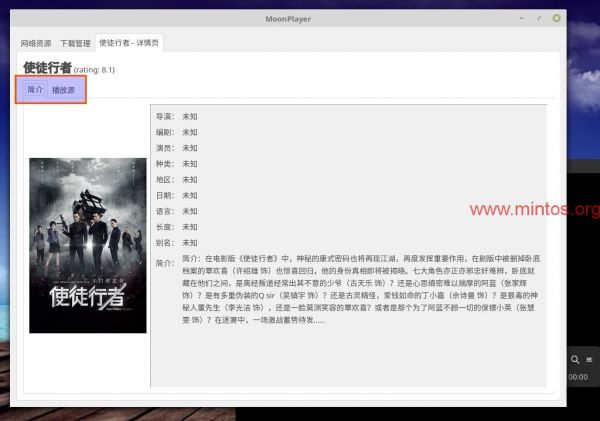Screen dimensions: 600x421
Task: Click the search magnifier icon in player
Action: pos(575,358)
